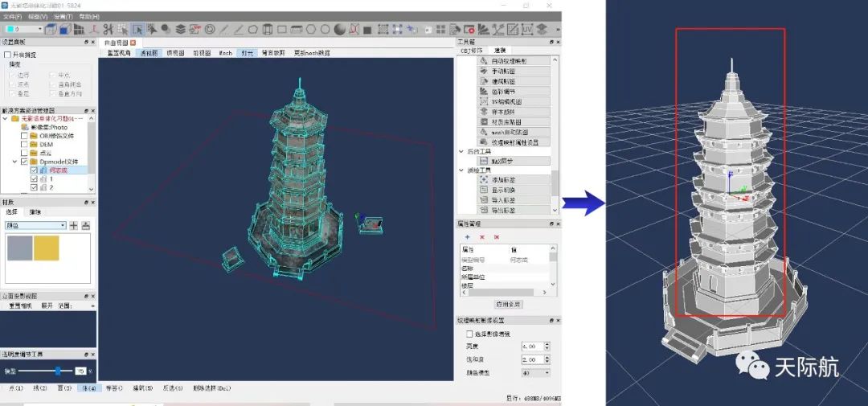Toggle the DEM layer checkbox
The width and height of the screenshot is (868, 406).
click(x=23, y=144)
